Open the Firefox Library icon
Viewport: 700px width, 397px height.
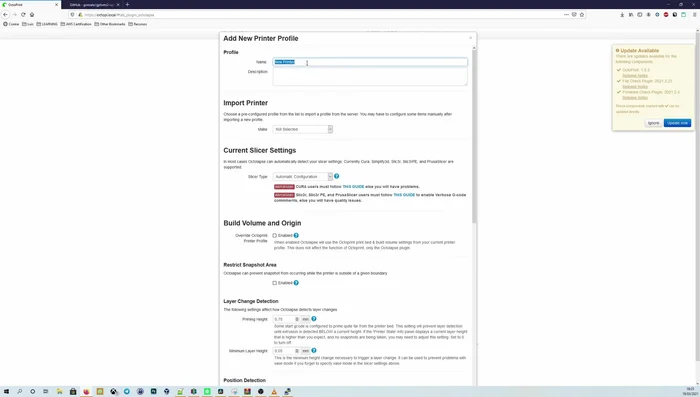631,15
